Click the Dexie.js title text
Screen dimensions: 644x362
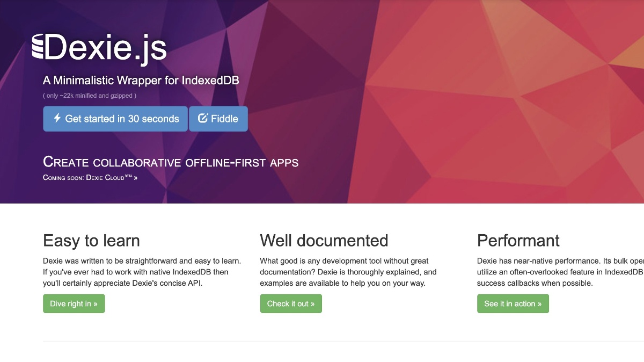coord(106,48)
